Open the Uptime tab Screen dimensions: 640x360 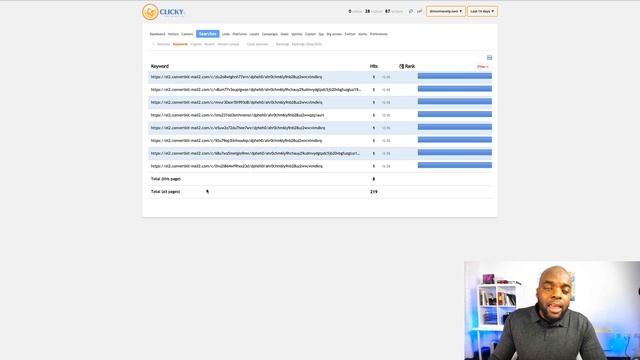click(x=297, y=34)
